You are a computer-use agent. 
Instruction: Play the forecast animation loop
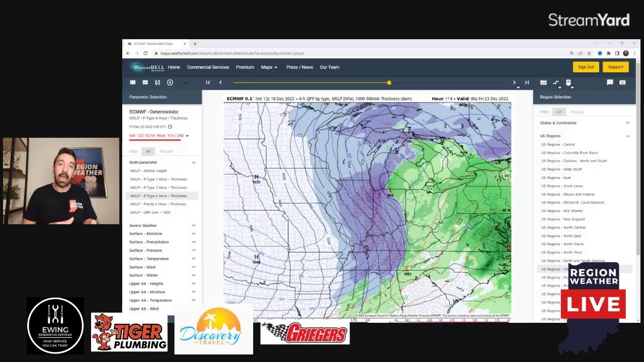[170, 82]
